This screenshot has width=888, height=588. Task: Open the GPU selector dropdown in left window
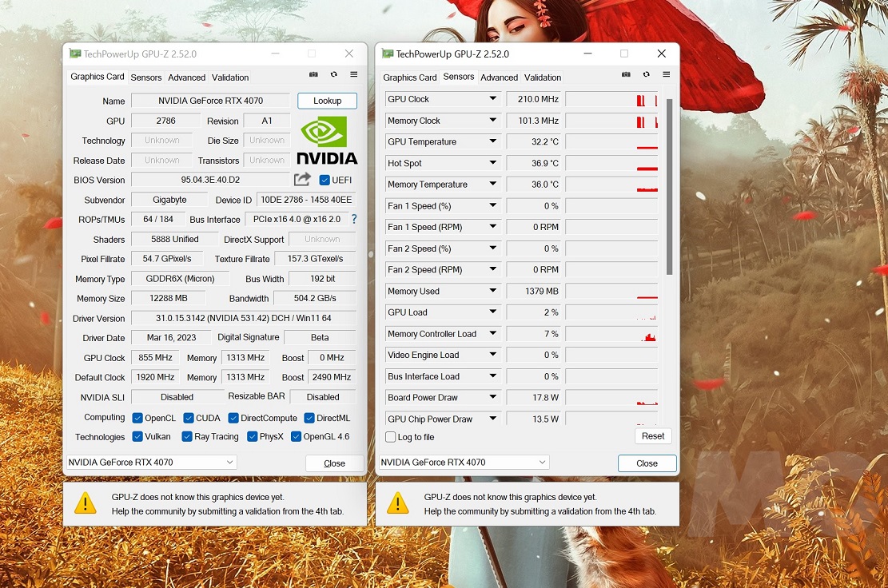pos(151,463)
